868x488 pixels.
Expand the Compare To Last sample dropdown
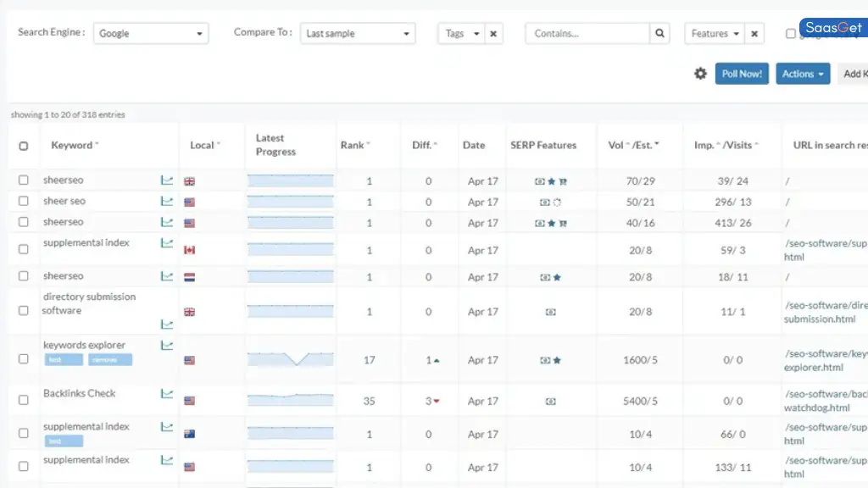click(358, 34)
